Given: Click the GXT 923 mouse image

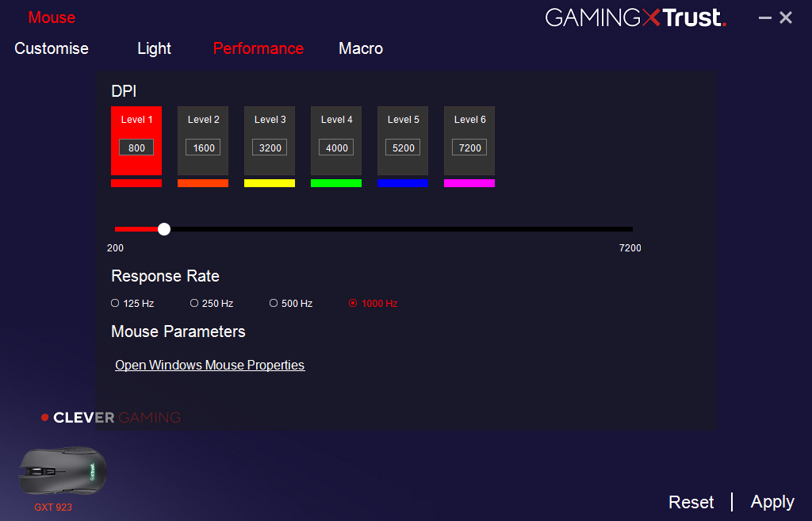Looking at the screenshot, I should [x=63, y=471].
